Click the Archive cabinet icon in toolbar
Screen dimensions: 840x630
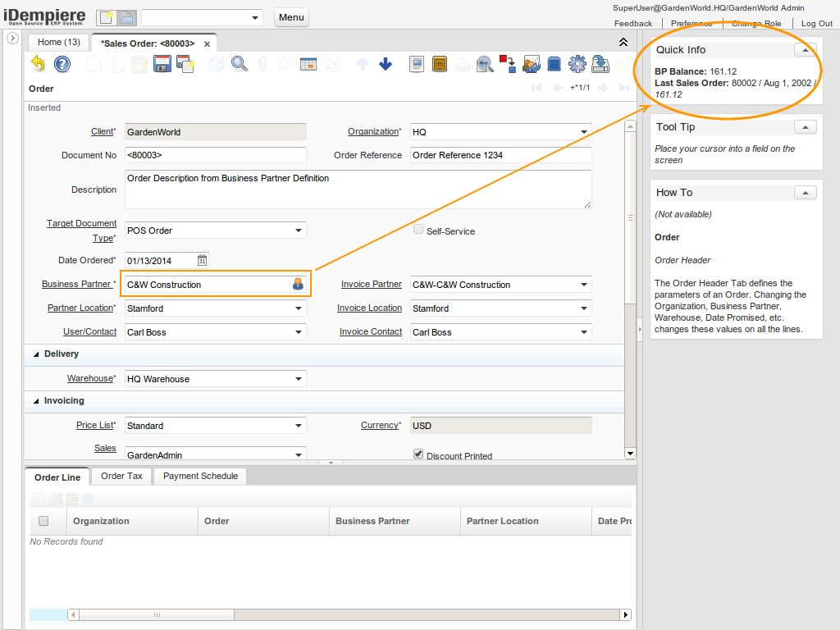click(440, 64)
